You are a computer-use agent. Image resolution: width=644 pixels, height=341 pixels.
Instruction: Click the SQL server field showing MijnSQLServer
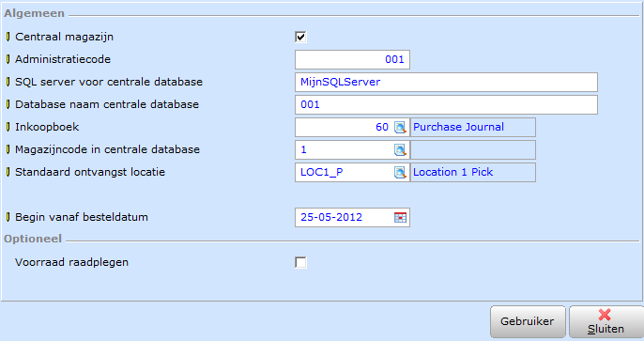[446, 82]
